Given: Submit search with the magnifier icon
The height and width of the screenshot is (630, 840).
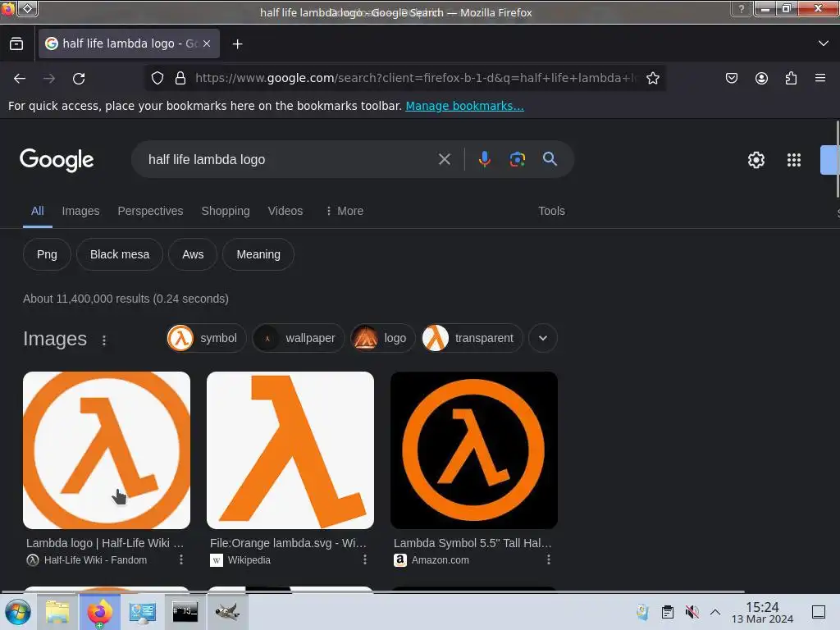Looking at the screenshot, I should (550, 159).
